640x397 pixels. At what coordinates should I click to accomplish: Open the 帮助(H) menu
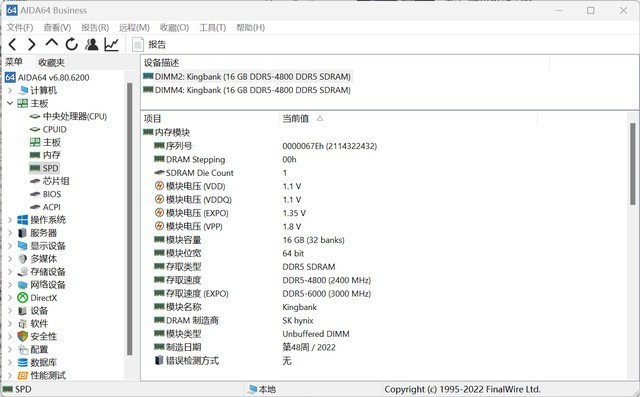pyautogui.click(x=251, y=27)
